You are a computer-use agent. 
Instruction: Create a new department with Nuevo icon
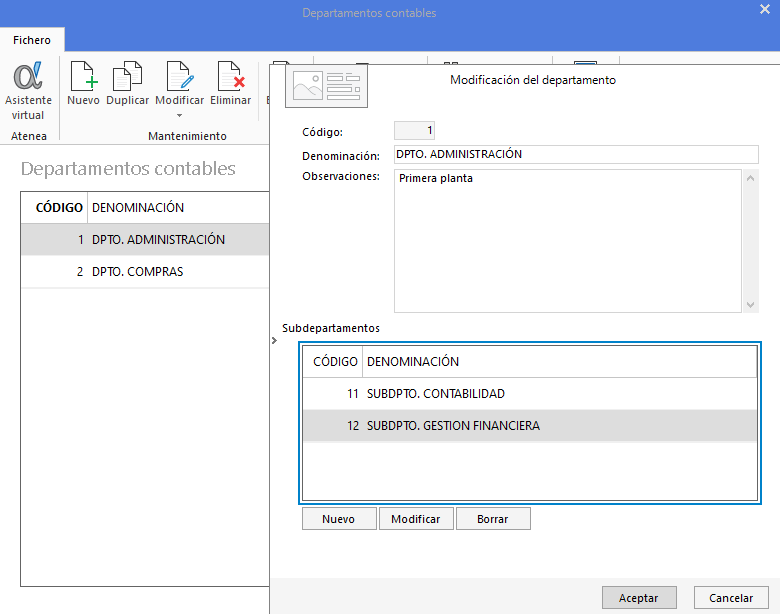(x=83, y=83)
